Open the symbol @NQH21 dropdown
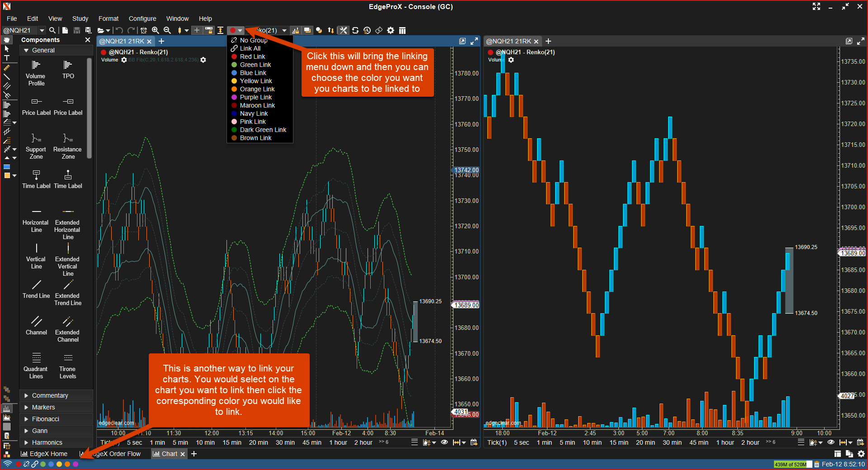Viewport: 868px width, 470px height. pyautogui.click(x=42, y=30)
